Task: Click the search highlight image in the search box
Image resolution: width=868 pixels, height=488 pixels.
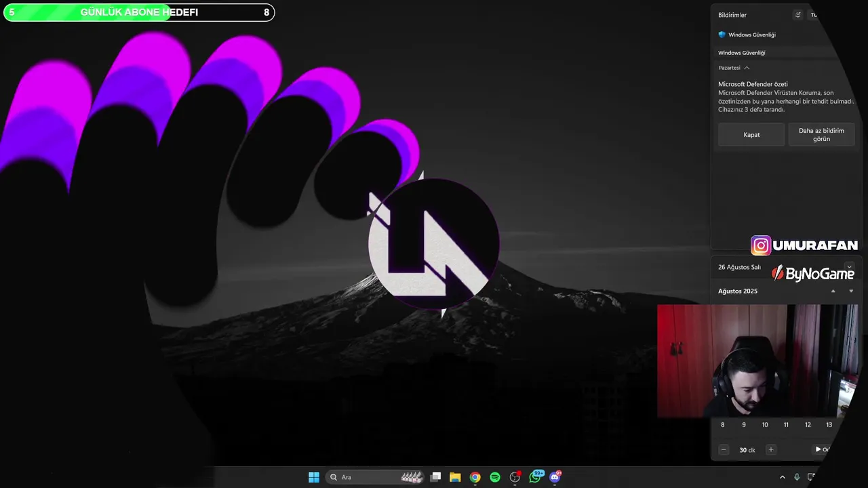Action: 412,477
